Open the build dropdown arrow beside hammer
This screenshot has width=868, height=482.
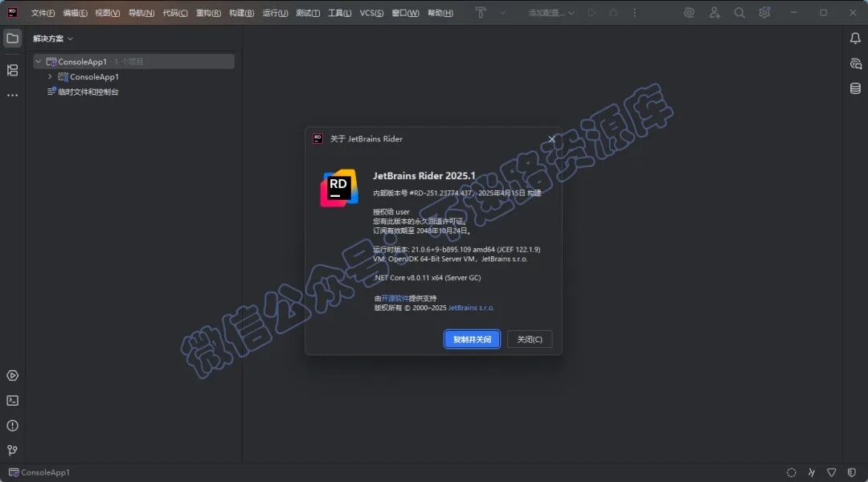point(502,12)
